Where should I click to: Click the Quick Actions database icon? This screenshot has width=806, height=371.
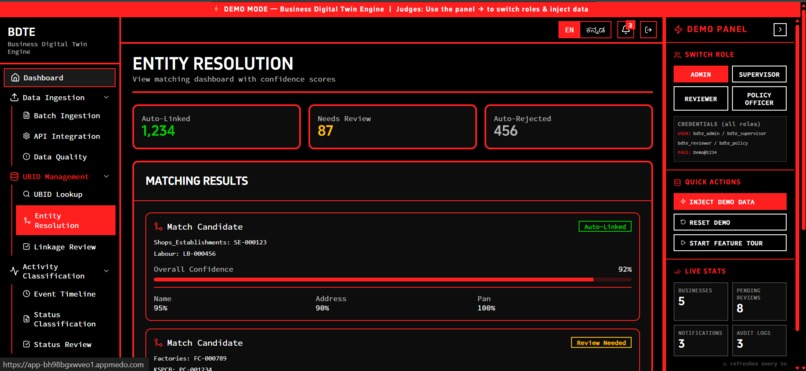pos(677,182)
